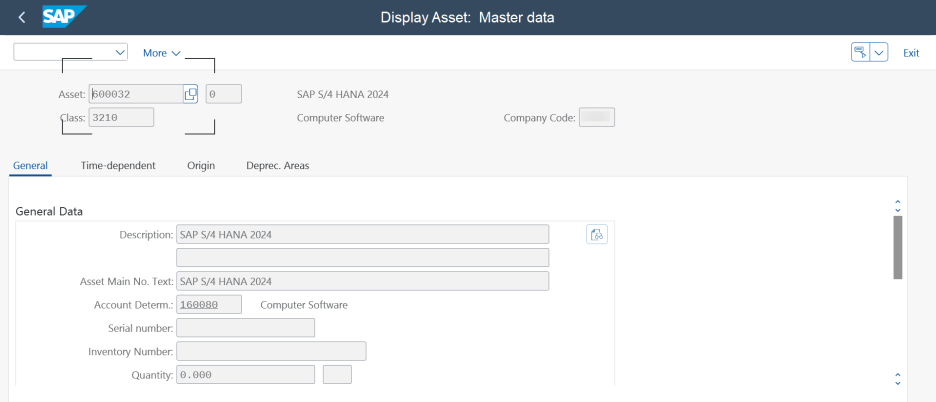The image size is (936, 402).
Task: Click the Display Asset: Master data title
Action: click(x=467, y=17)
